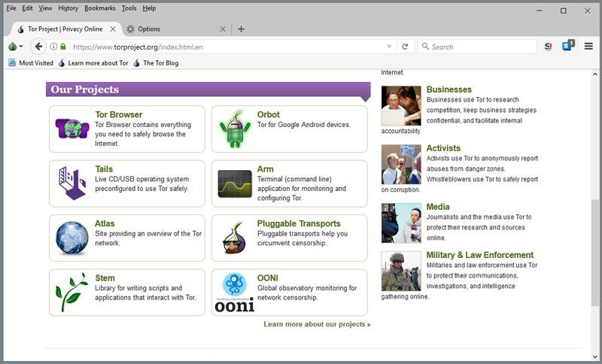Click Learn more about our projects
Image resolution: width=602 pixels, height=364 pixels.
coord(317,324)
